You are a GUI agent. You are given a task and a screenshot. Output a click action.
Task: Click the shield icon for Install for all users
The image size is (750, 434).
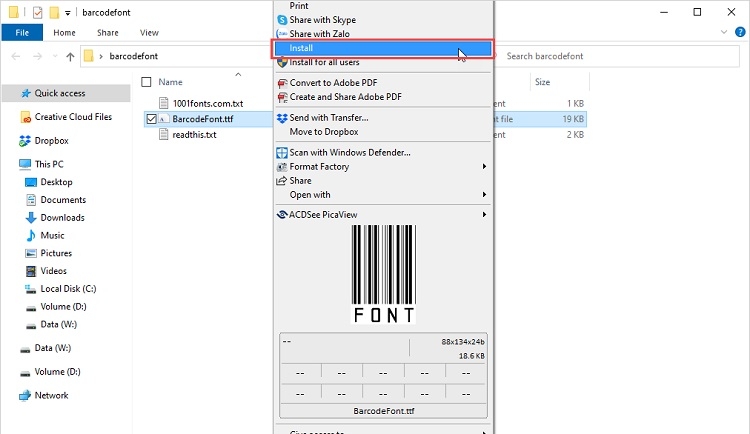click(282, 62)
